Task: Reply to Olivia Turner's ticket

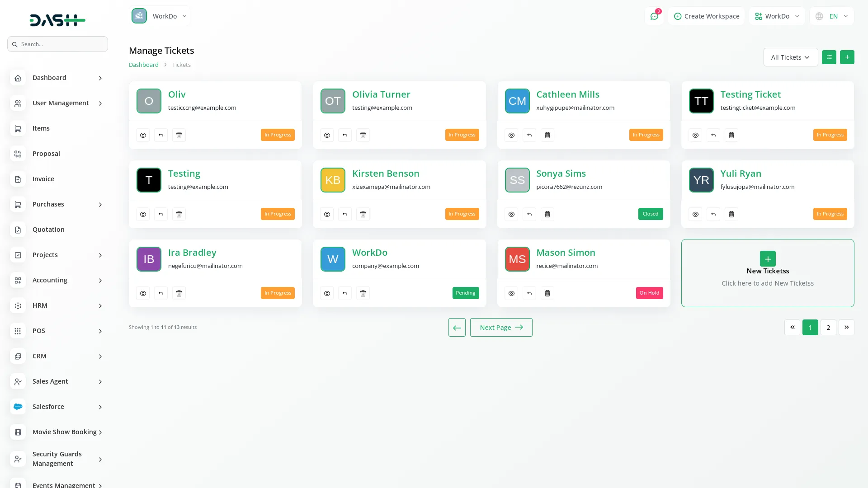Action: (x=345, y=135)
